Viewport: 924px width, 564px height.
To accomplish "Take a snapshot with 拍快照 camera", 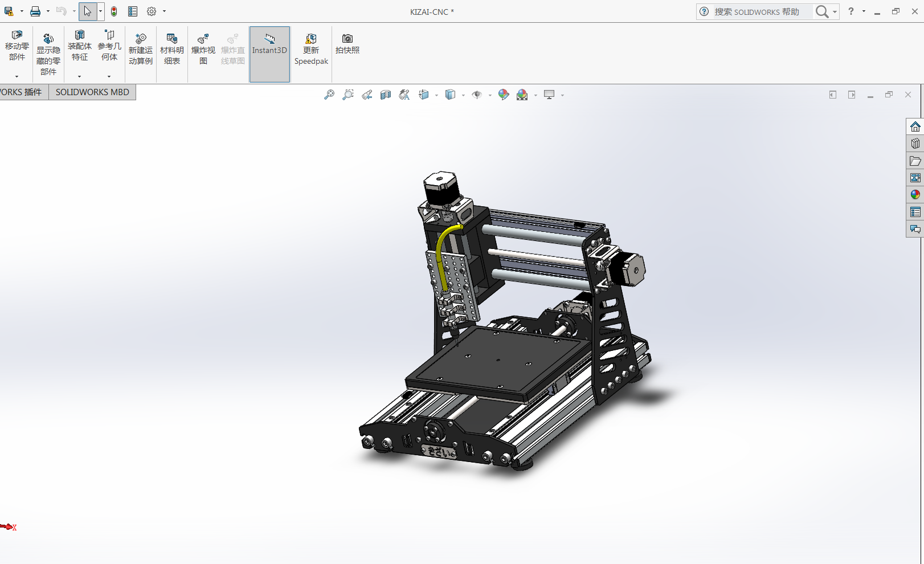I will click(x=347, y=44).
